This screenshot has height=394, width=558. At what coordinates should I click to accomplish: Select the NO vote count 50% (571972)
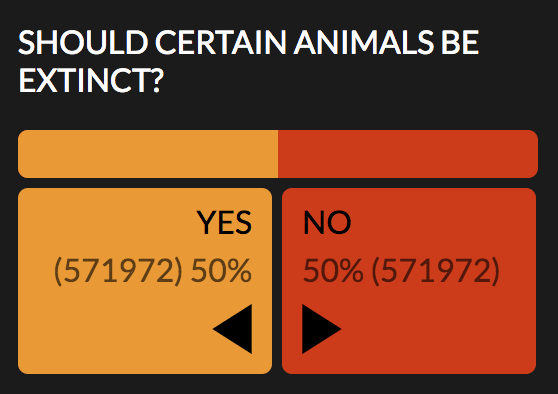[401, 271]
